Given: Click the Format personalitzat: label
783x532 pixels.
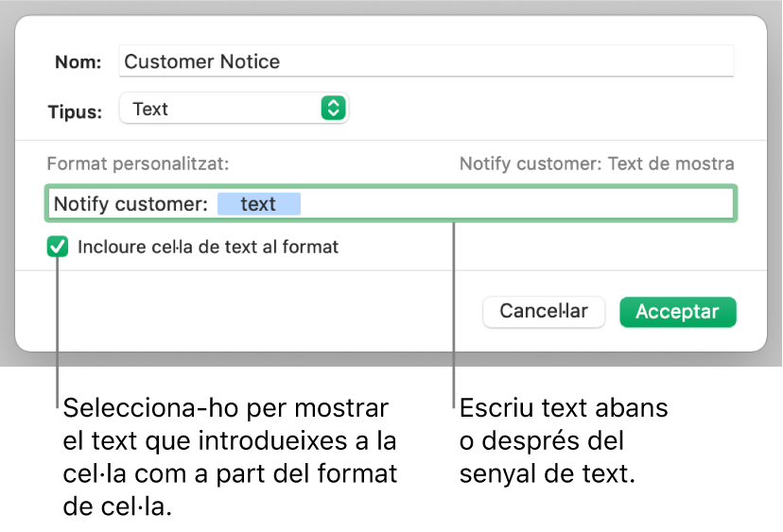Looking at the screenshot, I should (x=138, y=163).
